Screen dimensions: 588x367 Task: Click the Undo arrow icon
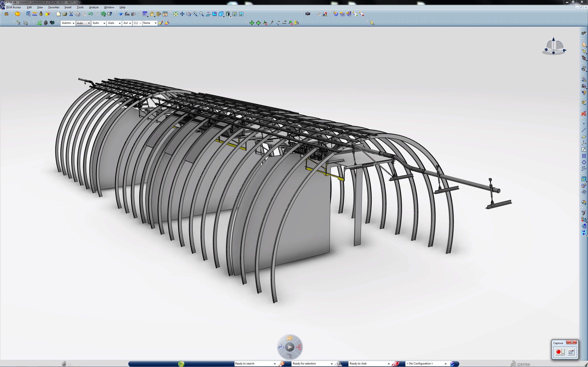click(x=90, y=14)
